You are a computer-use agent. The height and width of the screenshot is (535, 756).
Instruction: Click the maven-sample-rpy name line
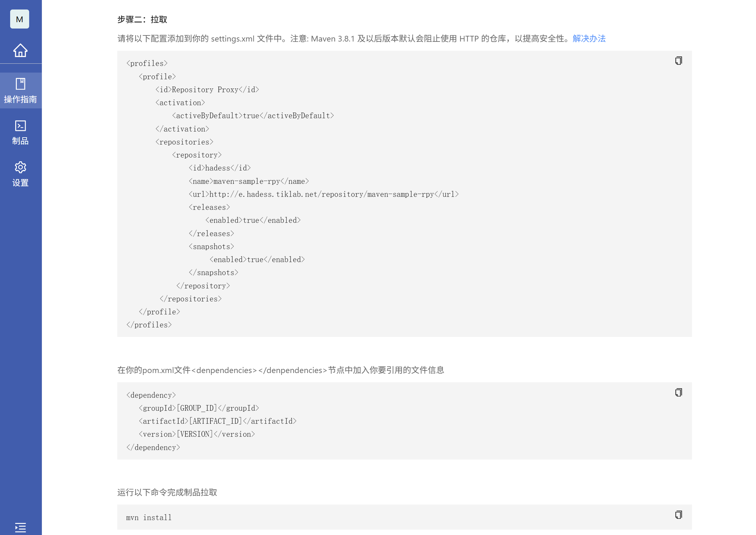(249, 181)
